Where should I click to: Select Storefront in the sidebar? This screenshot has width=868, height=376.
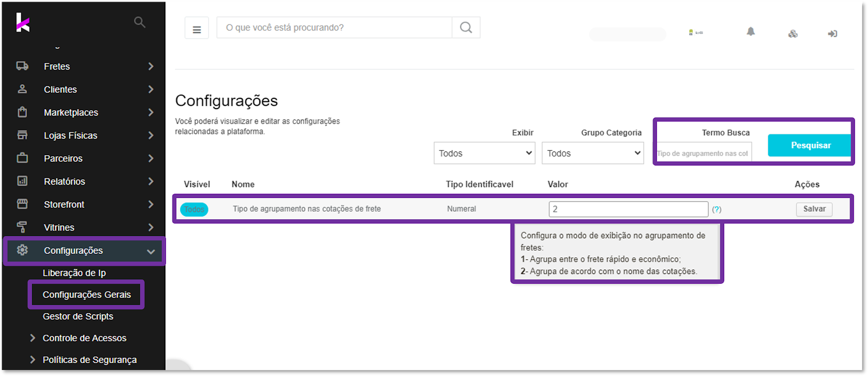tap(64, 204)
